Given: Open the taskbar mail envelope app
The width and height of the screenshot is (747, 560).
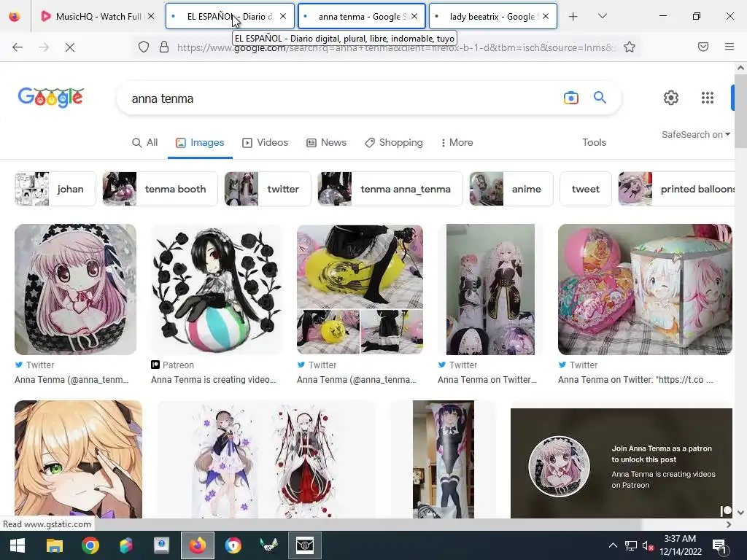Looking at the screenshot, I should (x=305, y=545).
